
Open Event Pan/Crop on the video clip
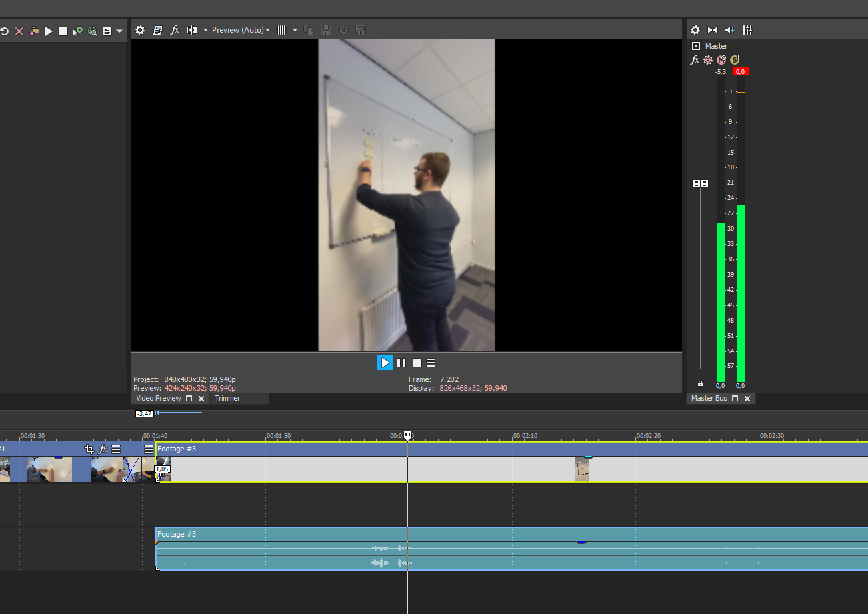click(89, 449)
